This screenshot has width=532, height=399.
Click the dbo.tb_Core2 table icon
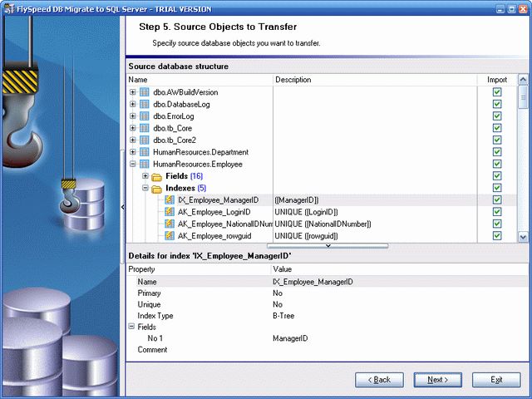pyautogui.click(x=144, y=140)
